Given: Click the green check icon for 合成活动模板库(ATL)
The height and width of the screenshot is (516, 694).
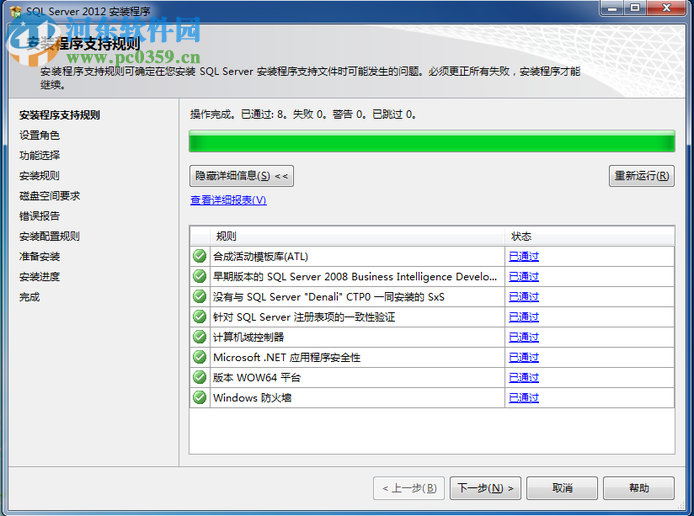Looking at the screenshot, I should coord(200,256).
